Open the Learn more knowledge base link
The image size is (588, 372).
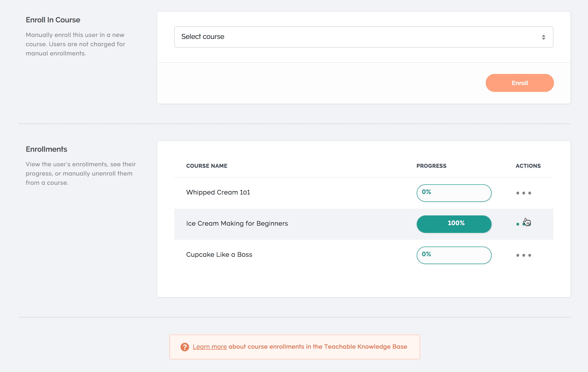[x=210, y=347]
